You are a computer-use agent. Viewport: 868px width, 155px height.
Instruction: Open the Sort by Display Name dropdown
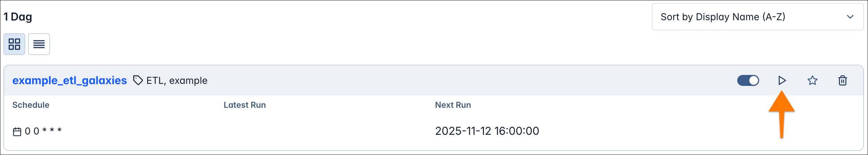point(757,17)
